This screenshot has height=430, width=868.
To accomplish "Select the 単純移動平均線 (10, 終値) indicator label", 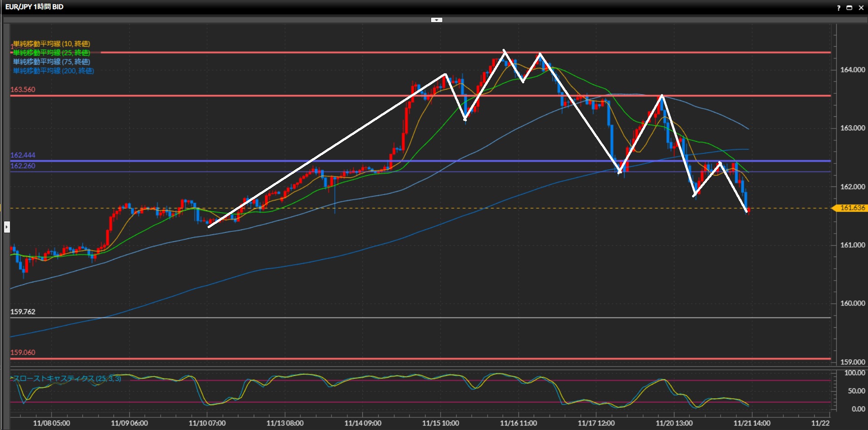I will coord(52,44).
